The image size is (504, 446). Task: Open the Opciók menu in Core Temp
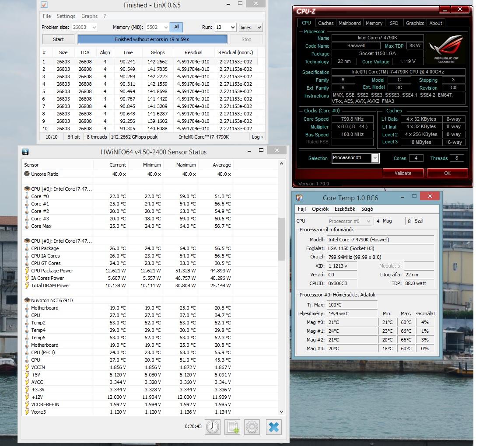[320, 209]
